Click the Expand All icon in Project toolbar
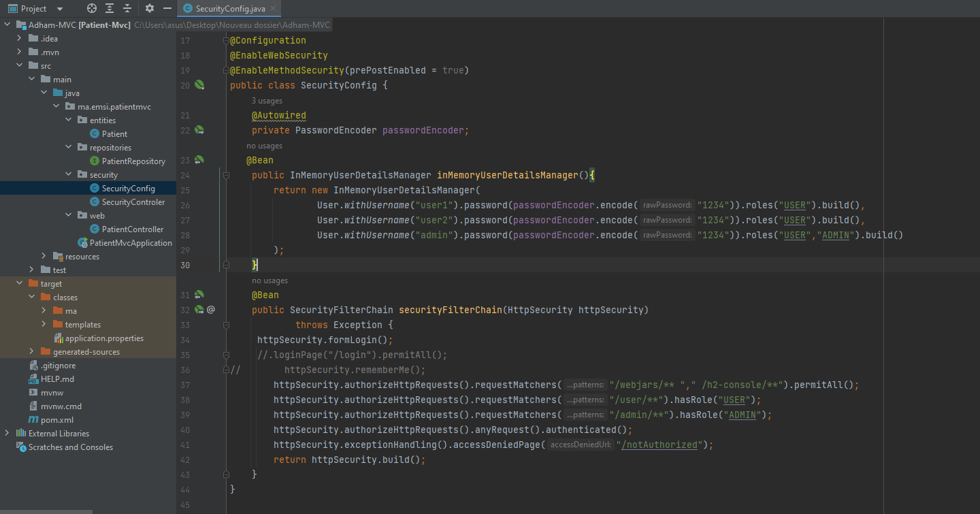 tap(110, 8)
